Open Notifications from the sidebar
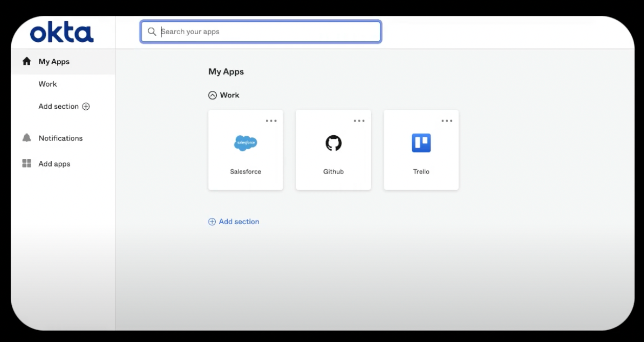 point(60,138)
